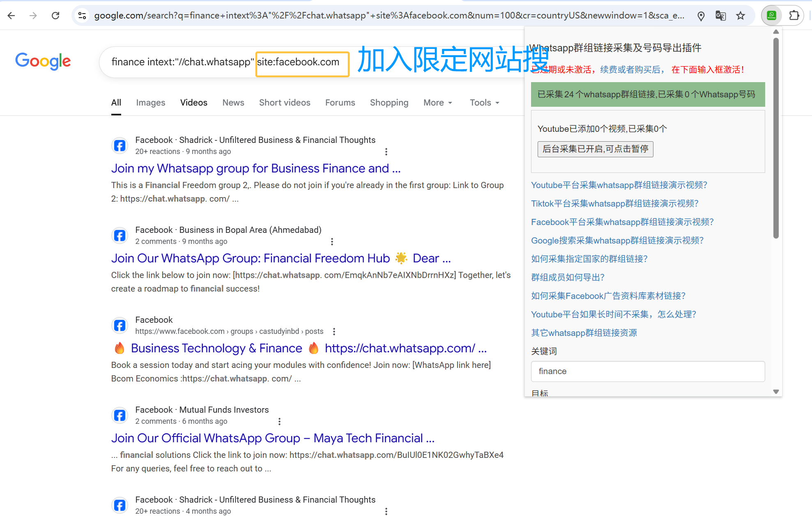812x517 pixels.
Task: Open site information icon in address bar
Action: click(82, 16)
